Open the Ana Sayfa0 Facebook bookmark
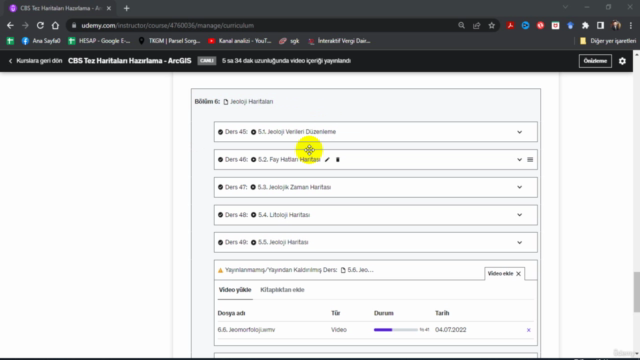 click(40, 41)
